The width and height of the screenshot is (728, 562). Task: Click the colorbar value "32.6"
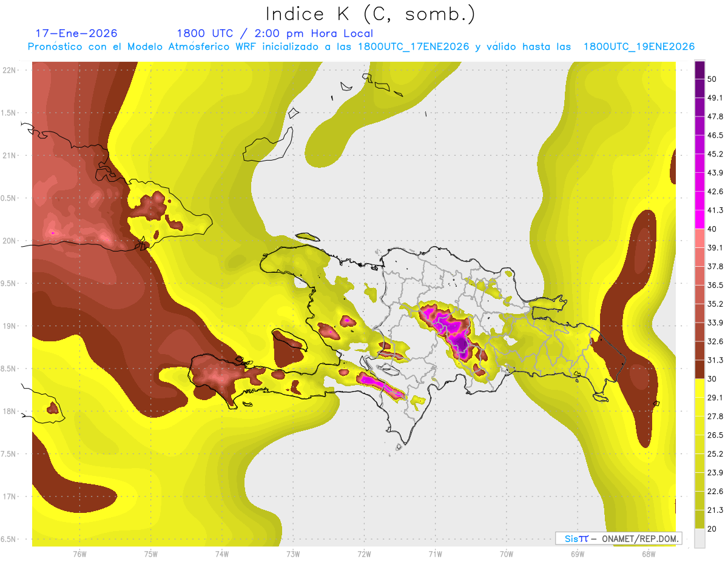coord(715,341)
